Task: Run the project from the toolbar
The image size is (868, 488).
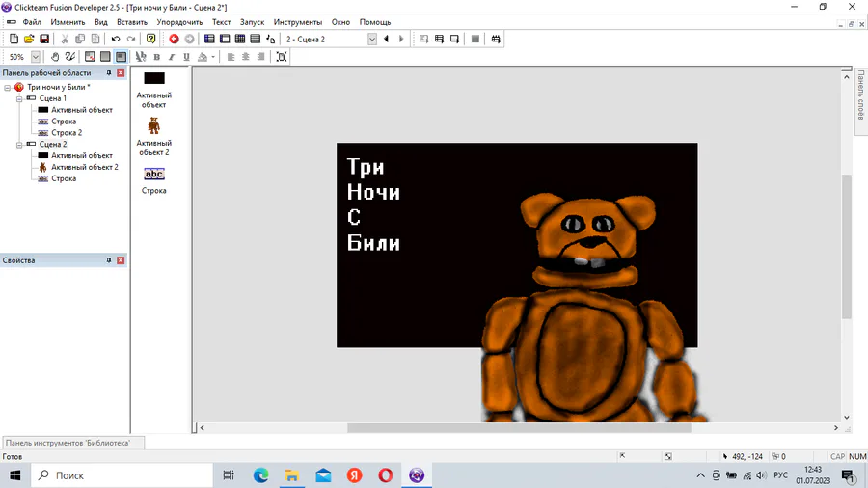Action: tap(424, 39)
